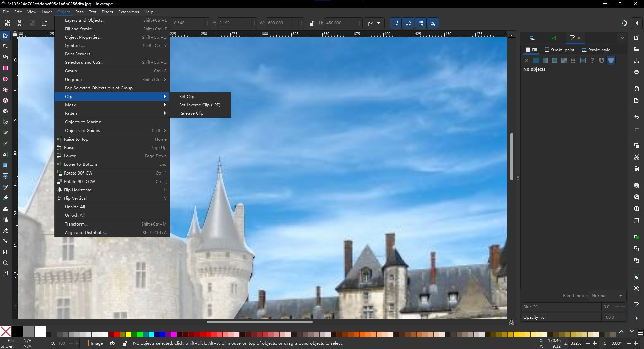Switch to the Stroke paint tab
This screenshot has width=644, height=349.
click(x=559, y=50)
